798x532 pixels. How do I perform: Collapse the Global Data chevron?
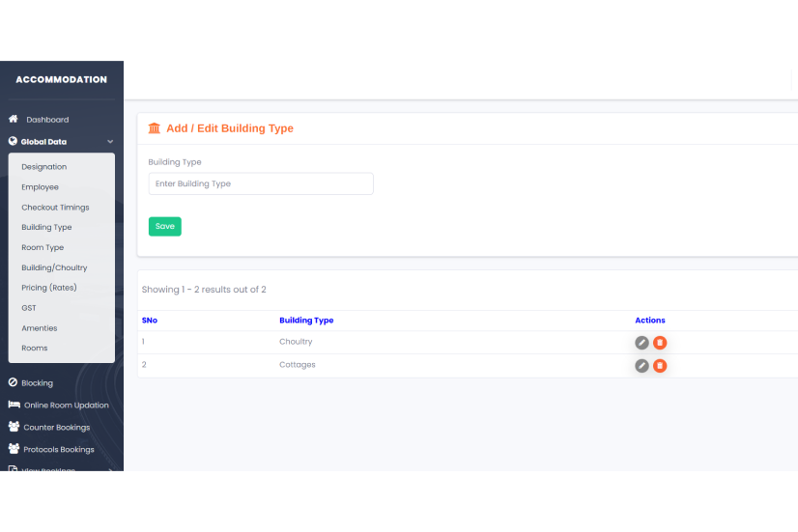[x=110, y=142]
